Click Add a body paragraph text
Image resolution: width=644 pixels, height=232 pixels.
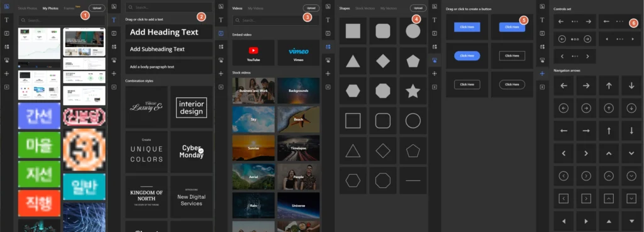click(169, 67)
